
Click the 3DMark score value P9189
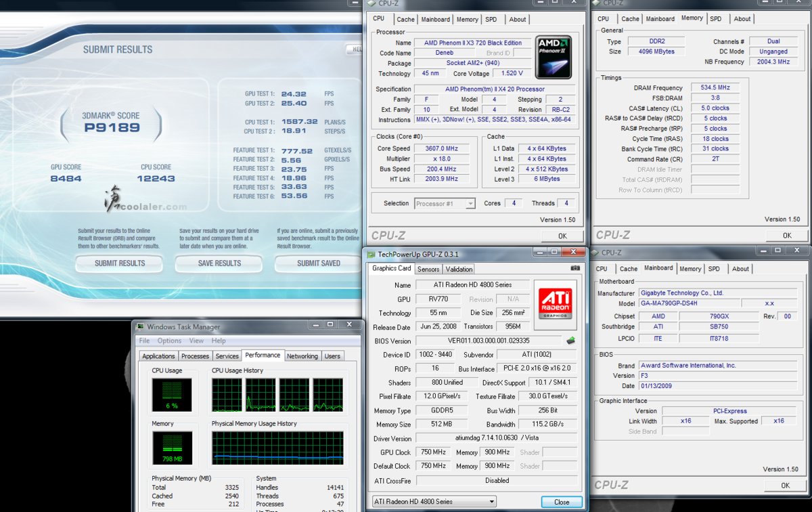click(x=112, y=127)
